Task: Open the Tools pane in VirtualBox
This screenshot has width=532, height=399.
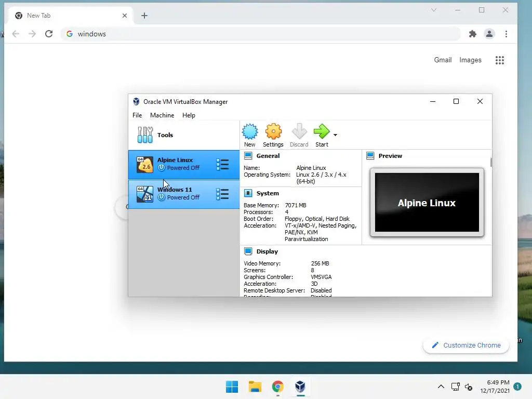Action: [183, 135]
